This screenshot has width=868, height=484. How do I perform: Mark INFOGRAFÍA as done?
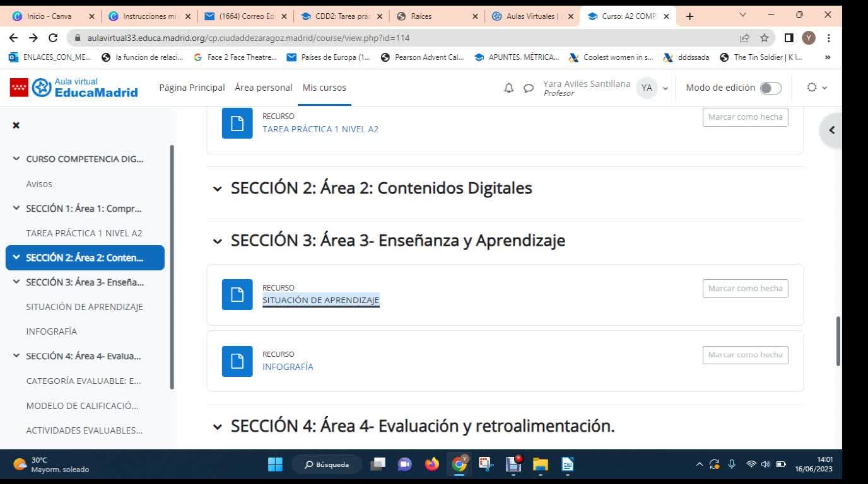pyautogui.click(x=745, y=355)
